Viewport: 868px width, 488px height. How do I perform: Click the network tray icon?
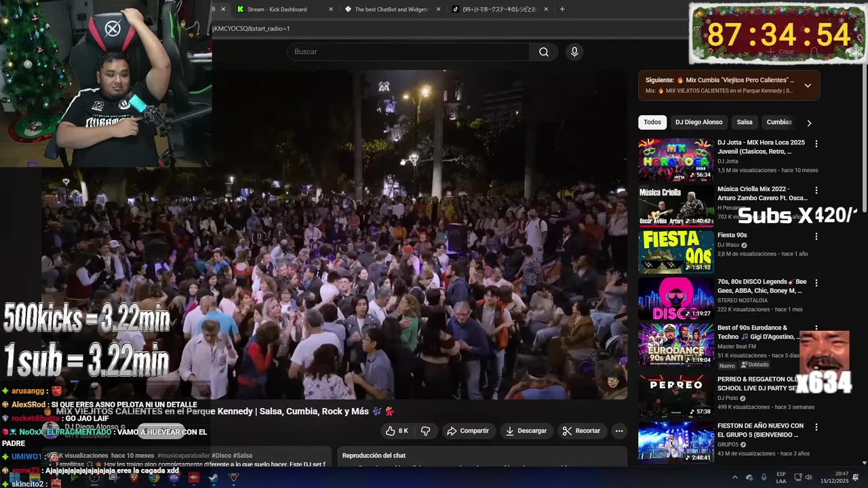coord(798,478)
